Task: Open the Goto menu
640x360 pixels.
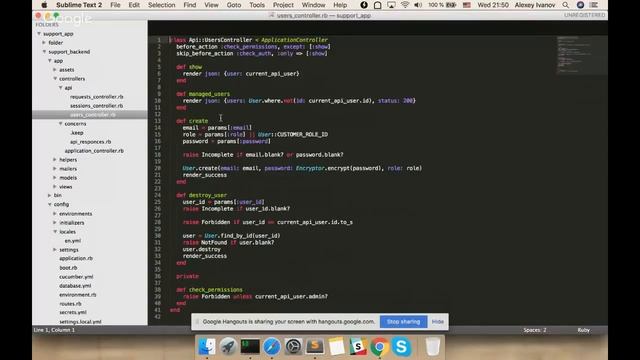Action: (234, 5)
